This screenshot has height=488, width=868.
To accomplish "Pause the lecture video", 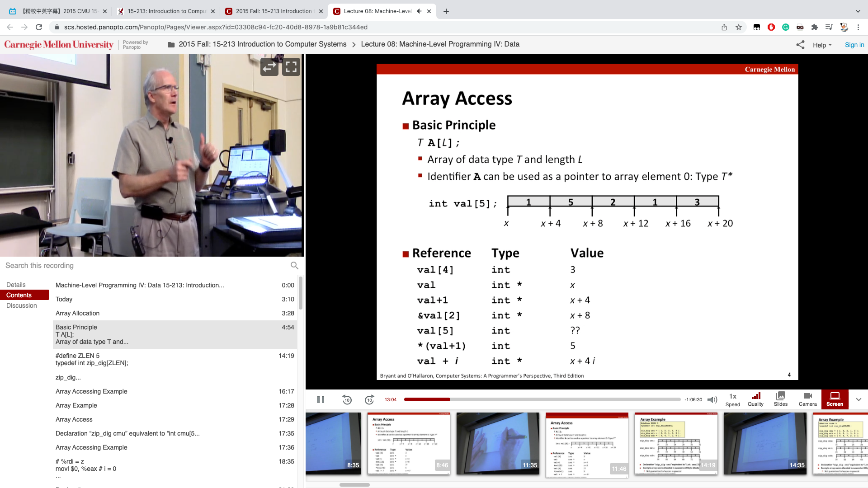I will click(x=321, y=399).
